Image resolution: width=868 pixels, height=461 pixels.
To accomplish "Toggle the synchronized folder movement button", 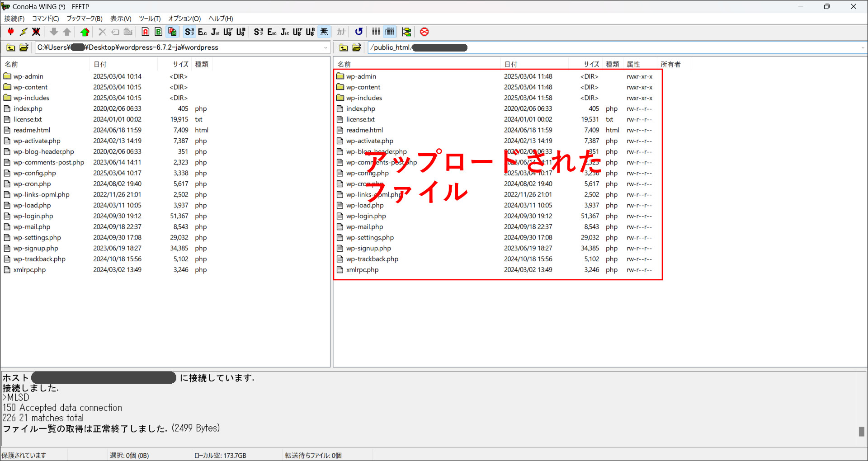I will (406, 32).
